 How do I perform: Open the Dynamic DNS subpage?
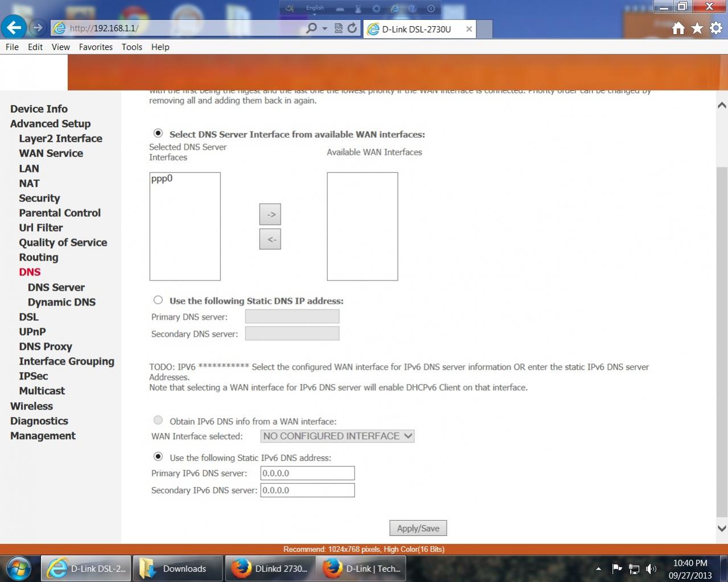point(61,303)
